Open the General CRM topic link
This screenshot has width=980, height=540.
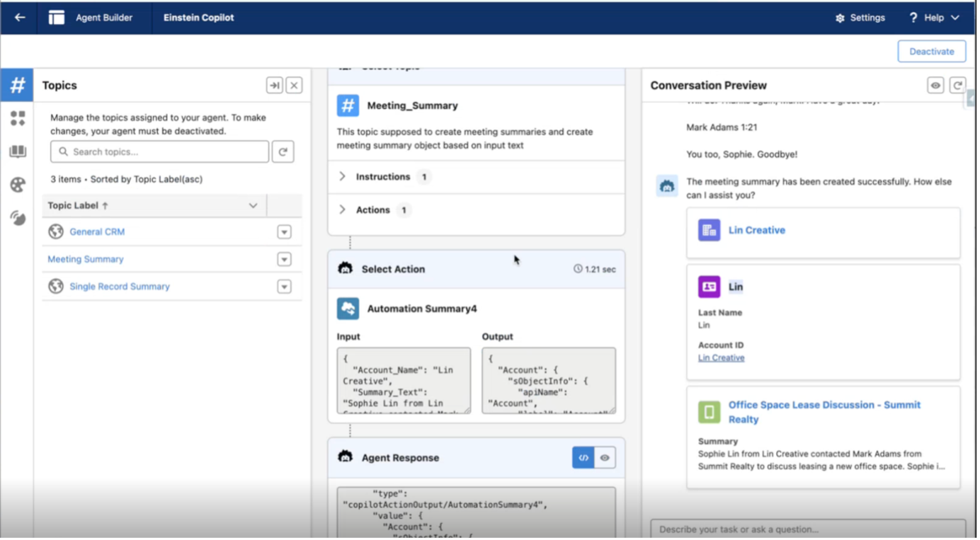[97, 232]
